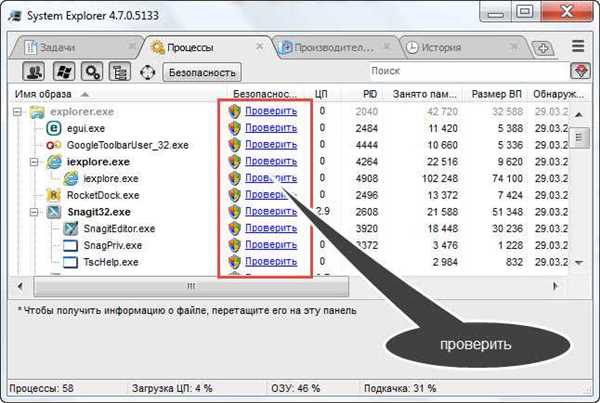The height and width of the screenshot is (403, 600).
Task: Click the users toolbar icon
Action: click(x=34, y=72)
